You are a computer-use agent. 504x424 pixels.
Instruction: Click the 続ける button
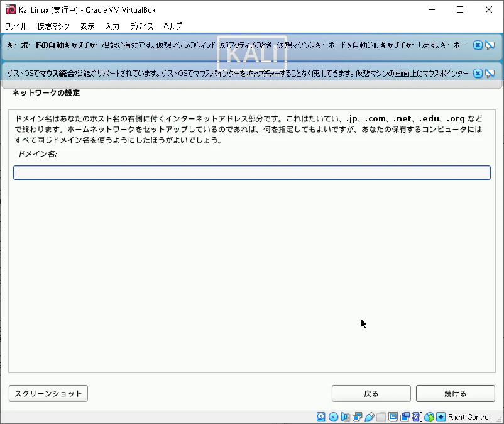(456, 393)
